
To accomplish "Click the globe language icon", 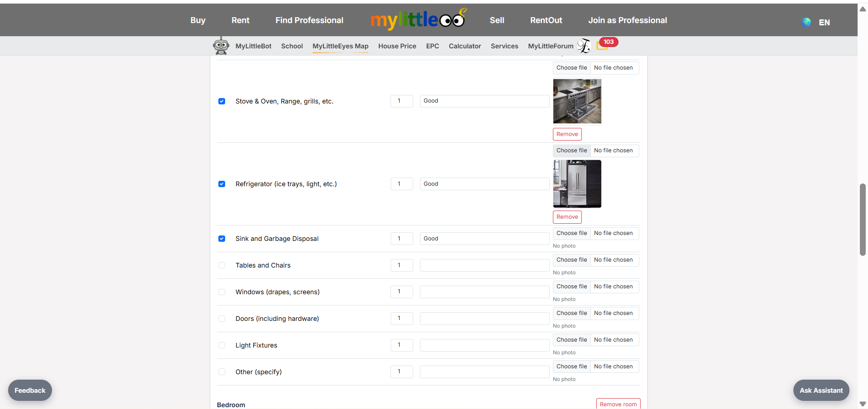I will [806, 22].
